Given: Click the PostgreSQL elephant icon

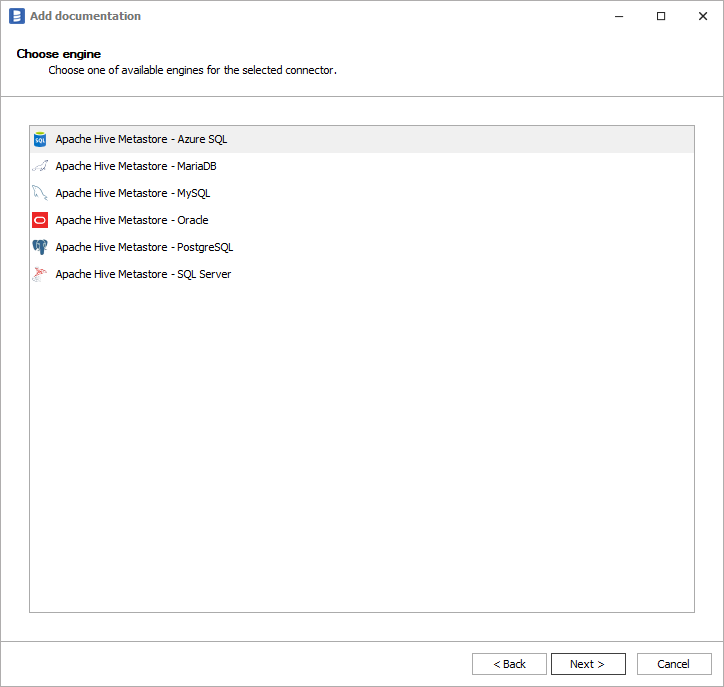Looking at the screenshot, I should [x=40, y=248].
